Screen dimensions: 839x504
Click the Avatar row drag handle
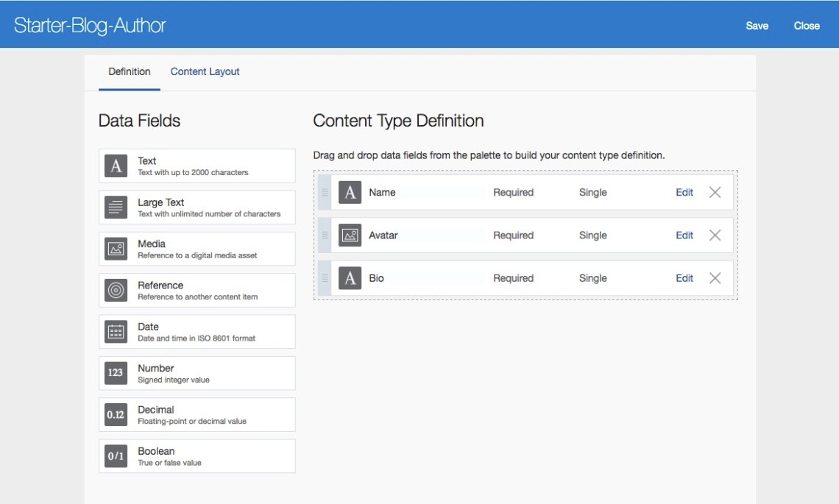(325, 235)
